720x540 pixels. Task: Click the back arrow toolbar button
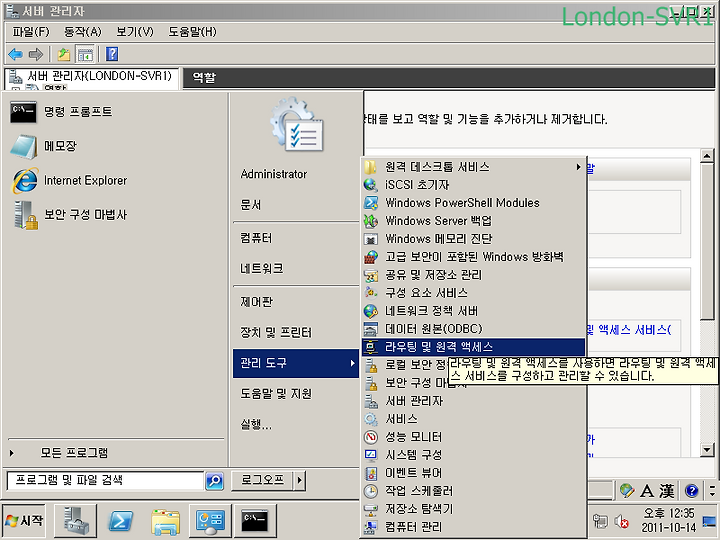pos(16,54)
